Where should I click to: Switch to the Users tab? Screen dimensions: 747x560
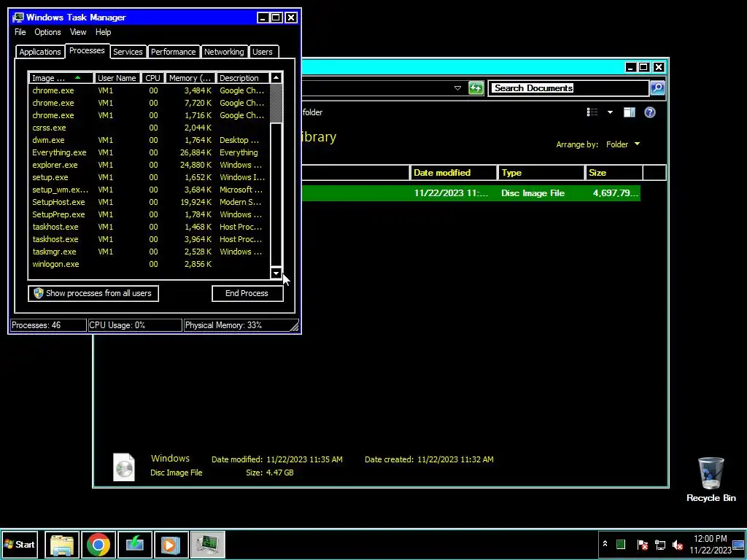coord(263,52)
